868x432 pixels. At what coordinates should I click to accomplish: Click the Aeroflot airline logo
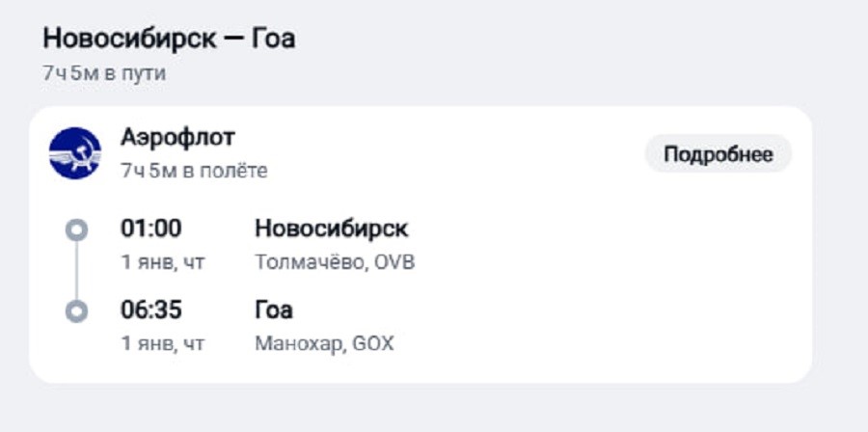75,153
